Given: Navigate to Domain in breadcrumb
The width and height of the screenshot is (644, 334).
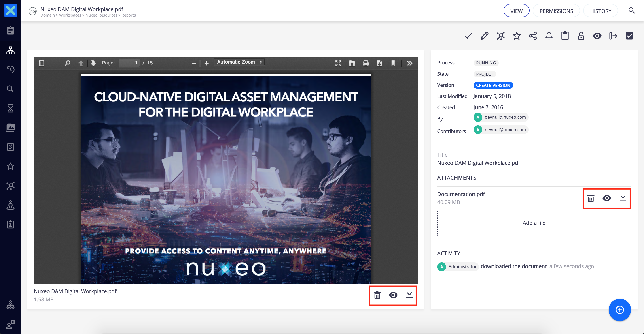Looking at the screenshot, I should pyautogui.click(x=47, y=15).
